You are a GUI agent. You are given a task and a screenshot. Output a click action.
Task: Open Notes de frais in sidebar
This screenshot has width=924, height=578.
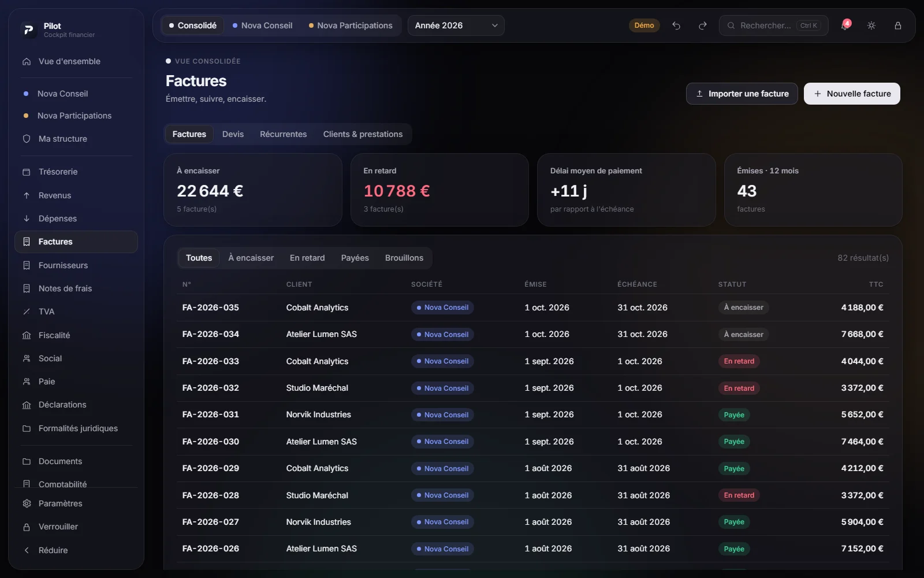pos(76,288)
